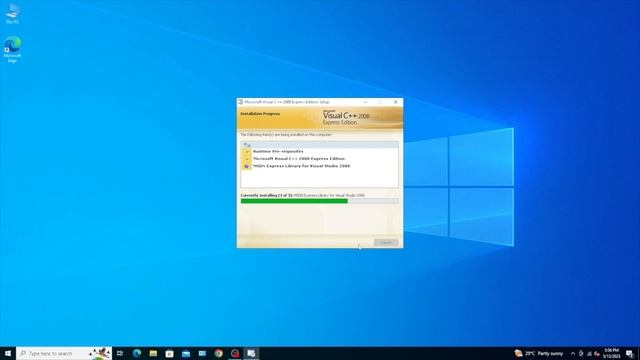The height and width of the screenshot is (360, 640).
Task: Click Runtime Pre-requisites completed checkmark icon
Action: [247, 151]
